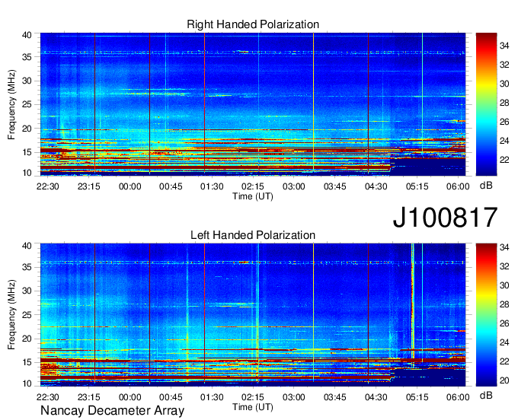
Task: Click the "Right Handed Polarization" plot title
Action: pyautogui.click(x=253, y=24)
